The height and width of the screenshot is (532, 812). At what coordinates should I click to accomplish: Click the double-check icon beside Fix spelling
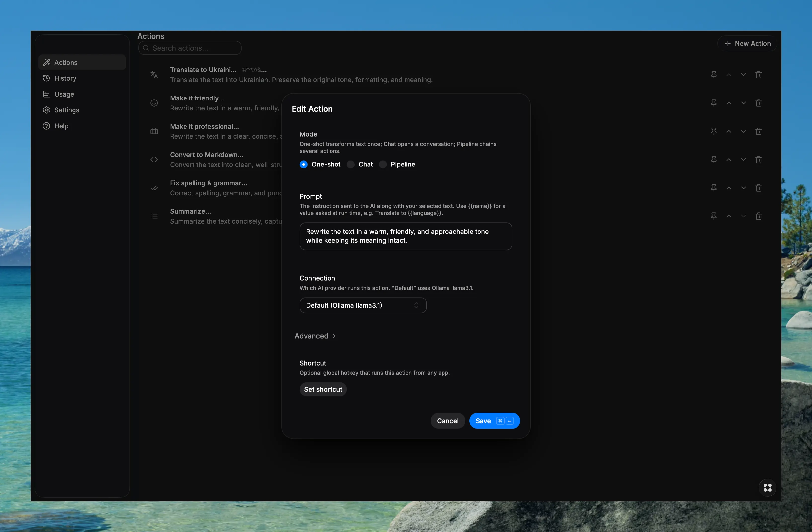point(154,188)
